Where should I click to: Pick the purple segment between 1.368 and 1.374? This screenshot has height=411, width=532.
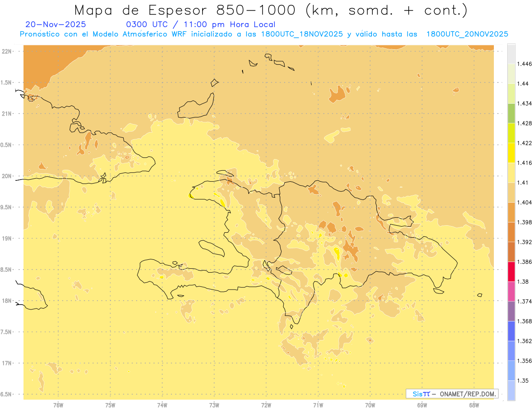[x=511, y=311]
